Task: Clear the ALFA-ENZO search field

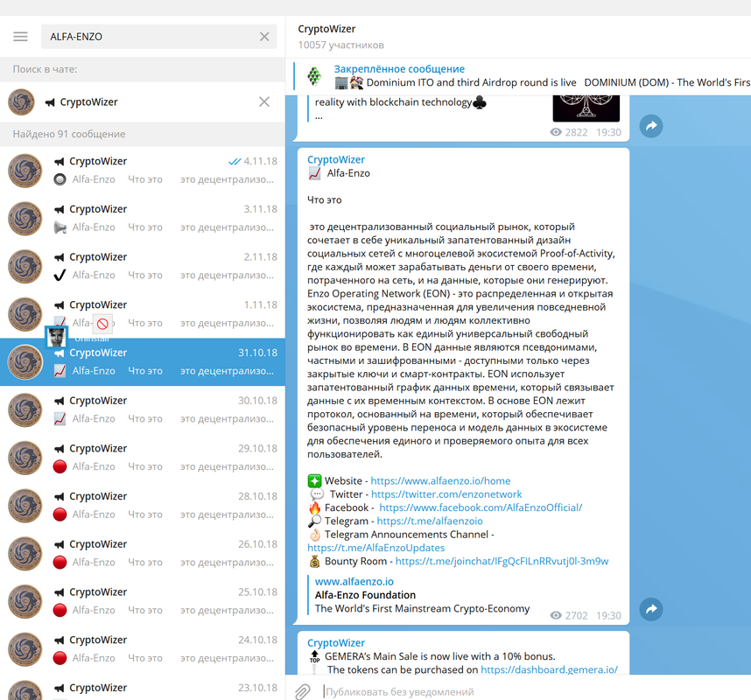Action: click(x=264, y=37)
